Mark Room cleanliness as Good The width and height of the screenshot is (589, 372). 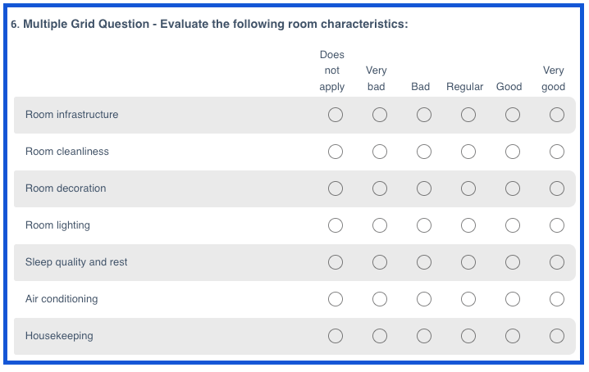[512, 152]
